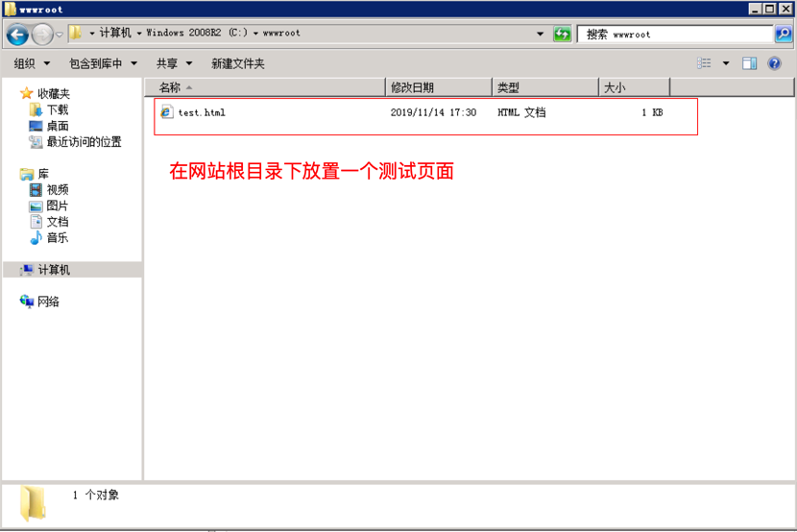The height and width of the screenshot is (532, 797).
Task: Select 计算机 in the navigation pane
Action: (x=54, y=270)
